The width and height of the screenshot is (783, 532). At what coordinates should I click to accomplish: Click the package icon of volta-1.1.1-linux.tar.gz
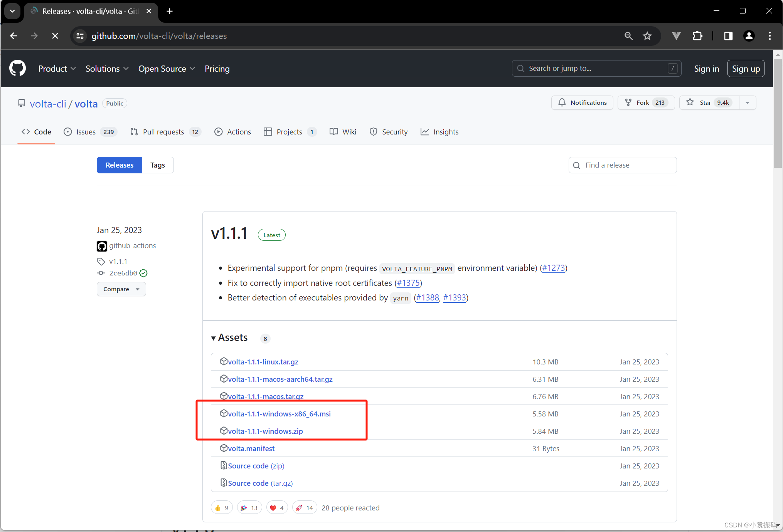pyautogui.click(x=224, y=361)
